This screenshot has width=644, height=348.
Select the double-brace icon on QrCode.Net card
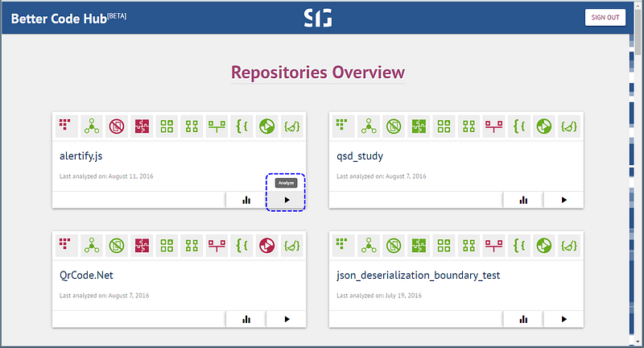coord(242,245)
